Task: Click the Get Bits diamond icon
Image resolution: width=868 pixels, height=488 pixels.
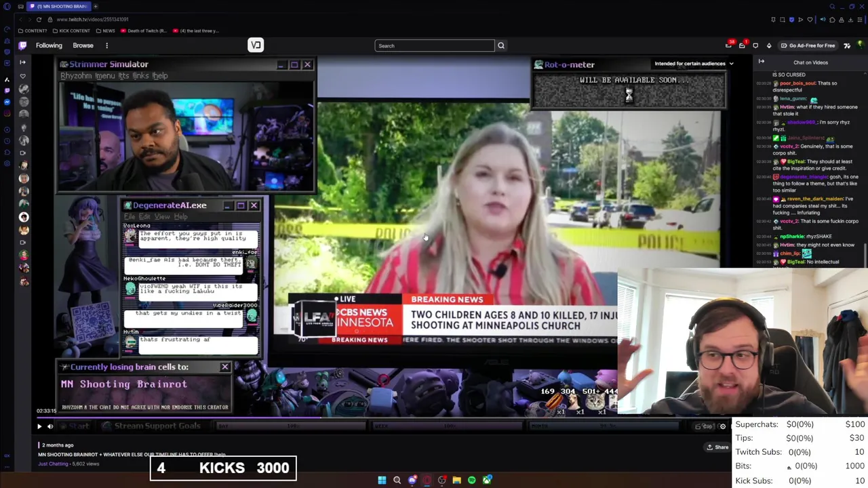Action: (769, 45)
